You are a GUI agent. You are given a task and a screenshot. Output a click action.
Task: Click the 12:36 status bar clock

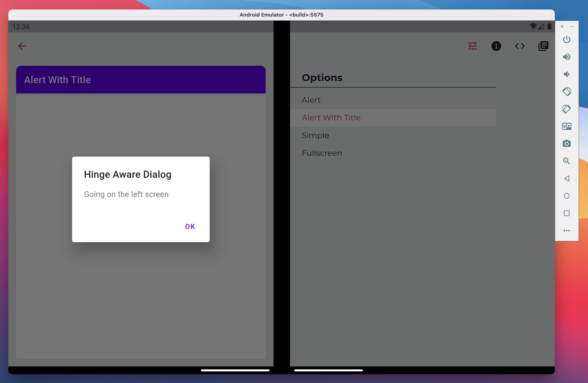pyautogui.click(x=21, y=26)
